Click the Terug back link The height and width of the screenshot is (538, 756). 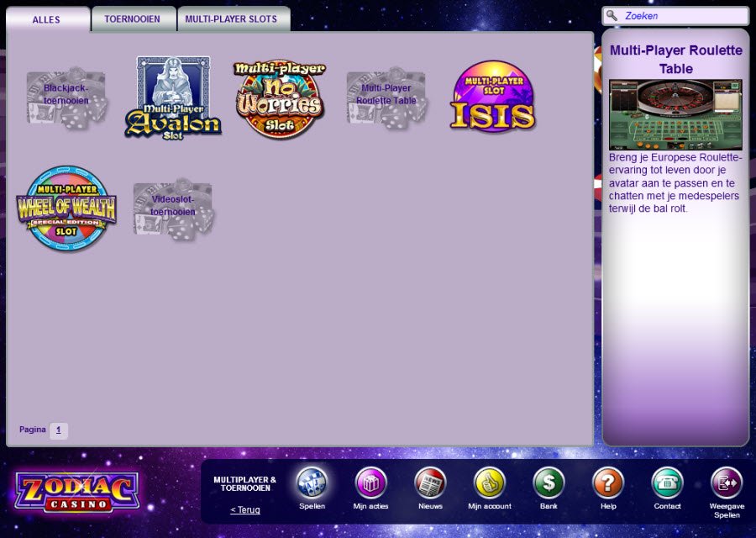[x=245, y=509]
